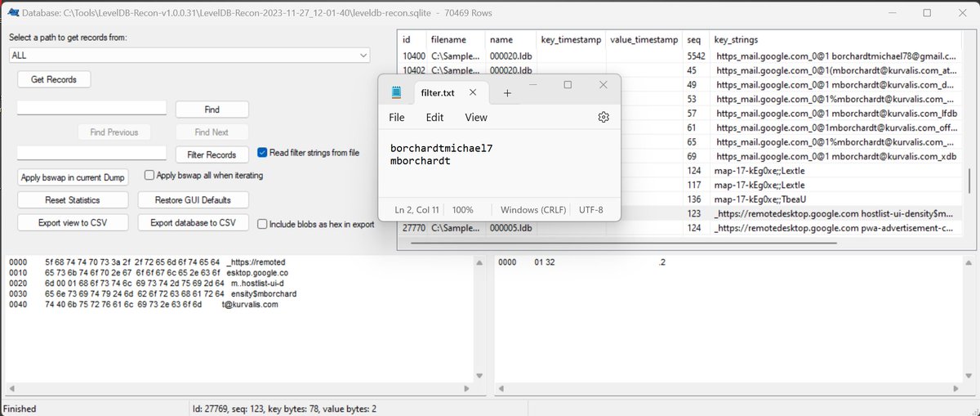Select row with id 10402
The height and width of the screenshot is (416, 980).
(x=680, y=70)
